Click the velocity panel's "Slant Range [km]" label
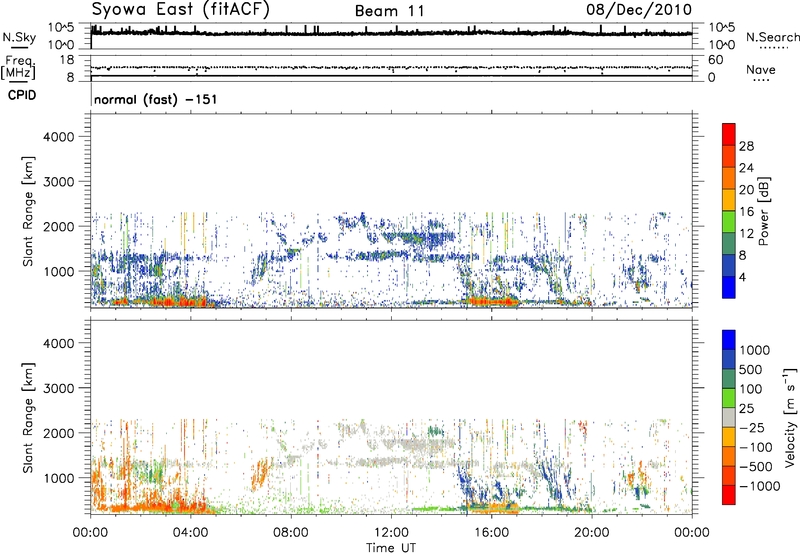This screenshot has height=554, width=800. click(28, 418)
